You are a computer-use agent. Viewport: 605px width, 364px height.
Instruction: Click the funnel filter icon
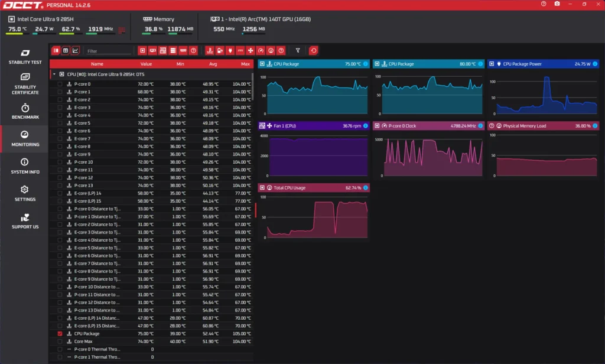point(298,51)
